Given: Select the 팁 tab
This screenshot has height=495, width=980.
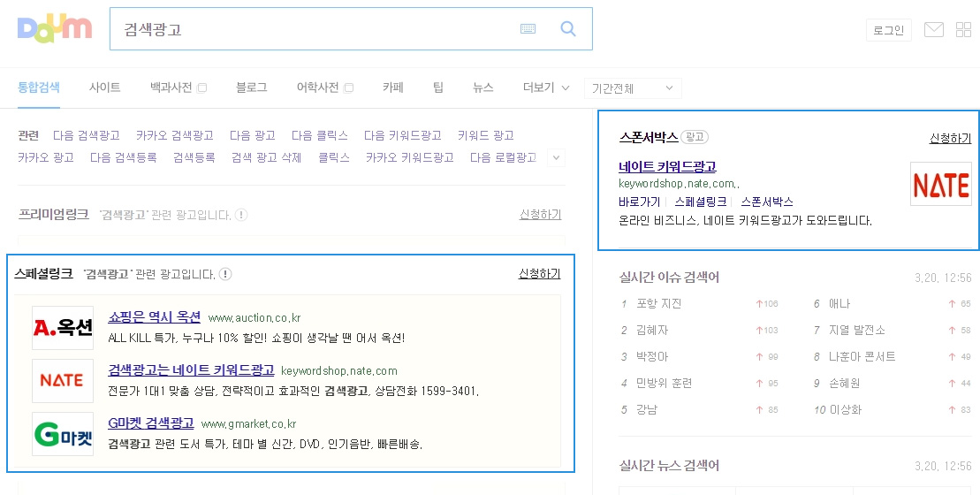Looking at the screenshot, I should click(x=438, y=88).
